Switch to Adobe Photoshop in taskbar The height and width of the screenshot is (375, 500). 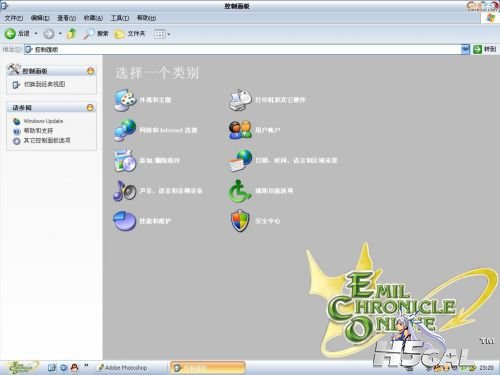pos(122,368)
